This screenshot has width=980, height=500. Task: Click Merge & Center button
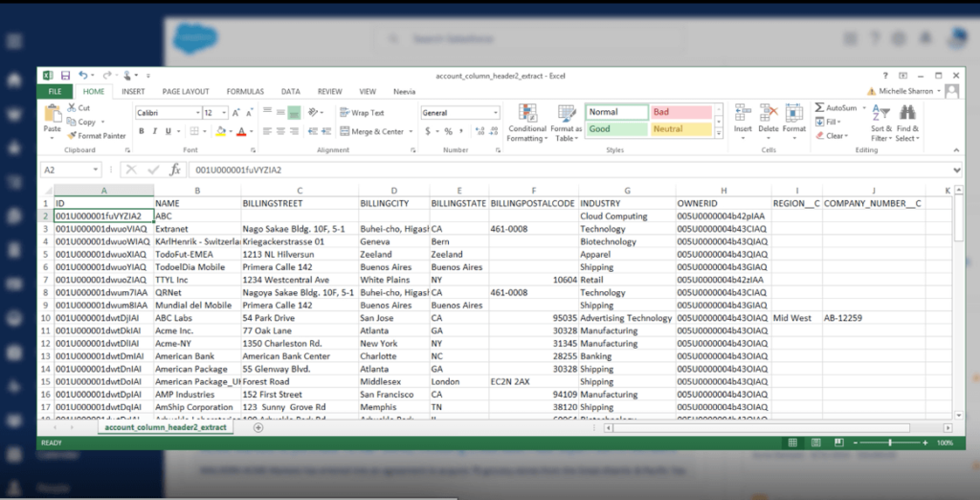point(372,131)
